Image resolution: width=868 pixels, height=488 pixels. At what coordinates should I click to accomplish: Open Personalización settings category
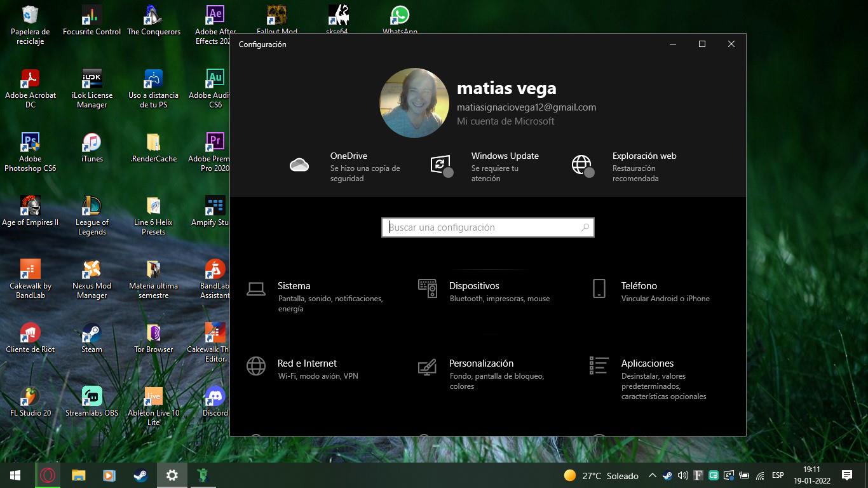(480, 364)
